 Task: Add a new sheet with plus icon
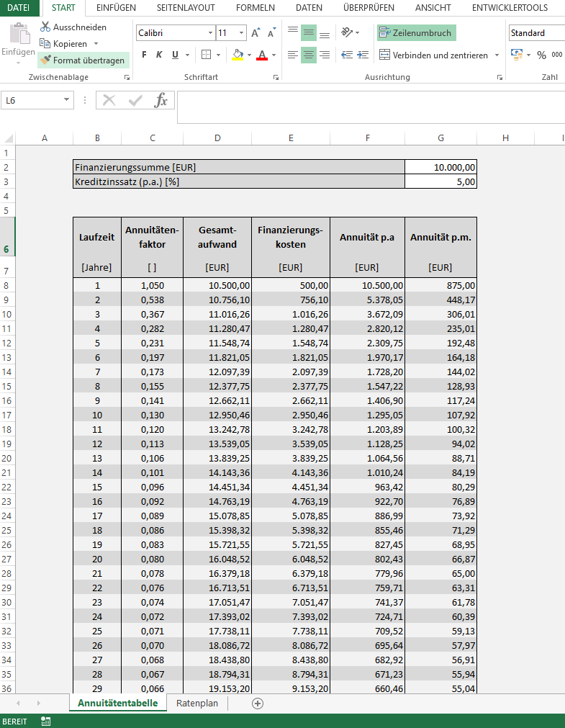(258, 704)
